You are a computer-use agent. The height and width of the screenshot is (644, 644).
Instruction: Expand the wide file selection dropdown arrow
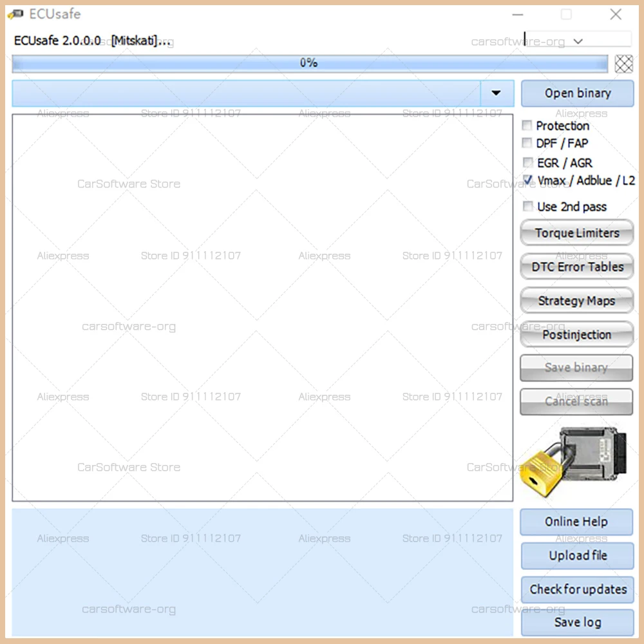coord(497,93)
